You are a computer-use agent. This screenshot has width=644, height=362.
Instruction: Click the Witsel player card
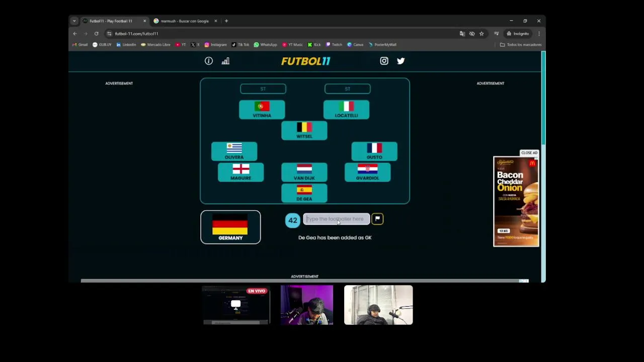[304, 130]
